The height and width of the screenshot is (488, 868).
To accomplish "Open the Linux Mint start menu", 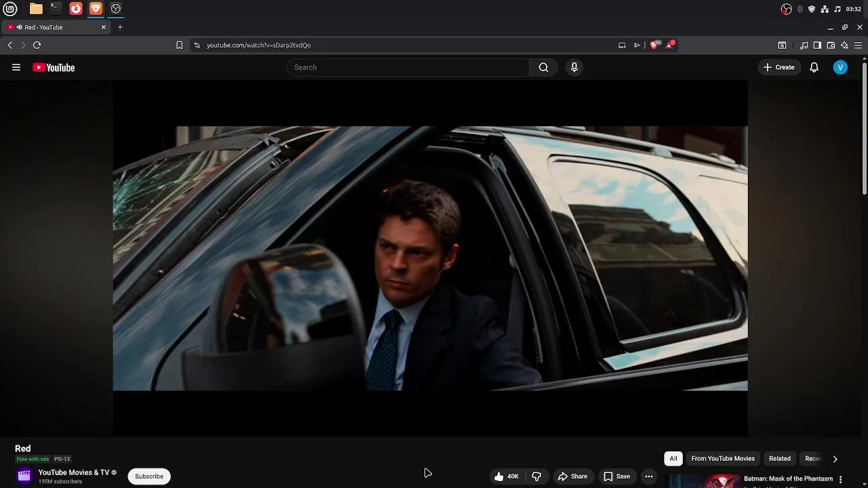I will tap(10, 9).
